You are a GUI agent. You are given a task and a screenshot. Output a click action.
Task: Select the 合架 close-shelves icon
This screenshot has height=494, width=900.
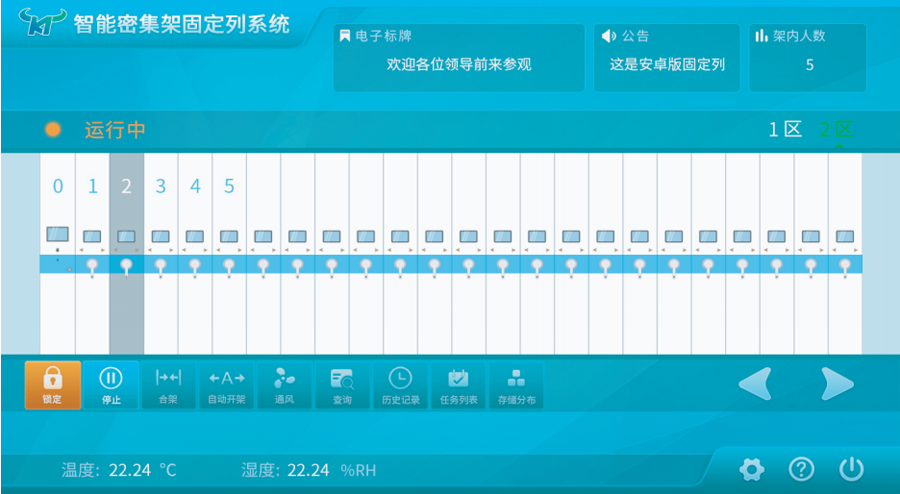click(x=168, y=378)
